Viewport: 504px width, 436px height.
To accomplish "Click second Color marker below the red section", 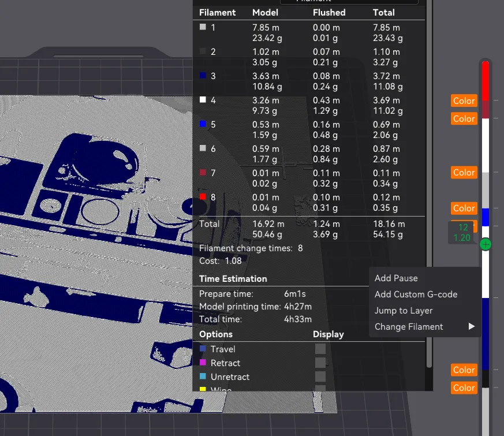I will coord(464,118).
